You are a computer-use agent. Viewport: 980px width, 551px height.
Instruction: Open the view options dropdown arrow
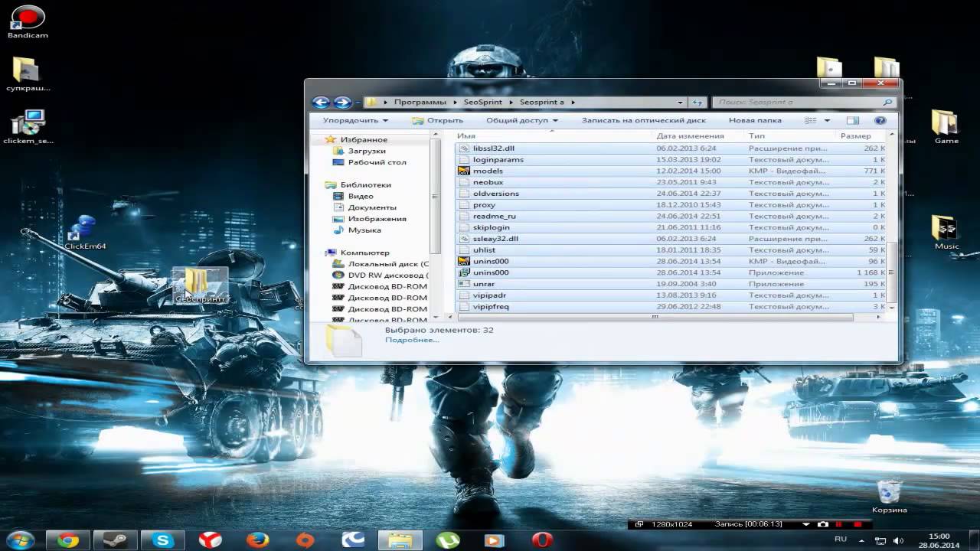pyautogui.click(x=827, y=120)
